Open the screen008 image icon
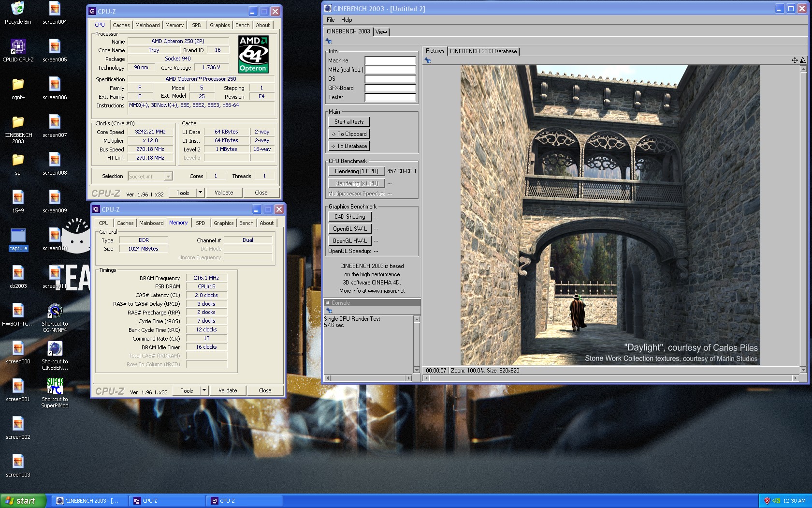This screenshot has width=812, height=508. pyautogui.click(x=55, y=164)
